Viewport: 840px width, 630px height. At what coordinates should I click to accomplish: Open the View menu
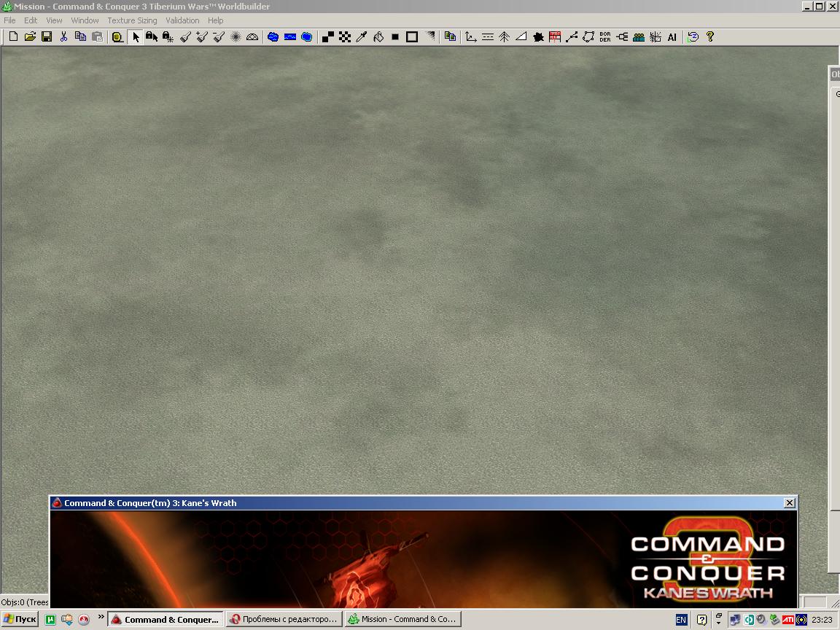coord(54,20)
